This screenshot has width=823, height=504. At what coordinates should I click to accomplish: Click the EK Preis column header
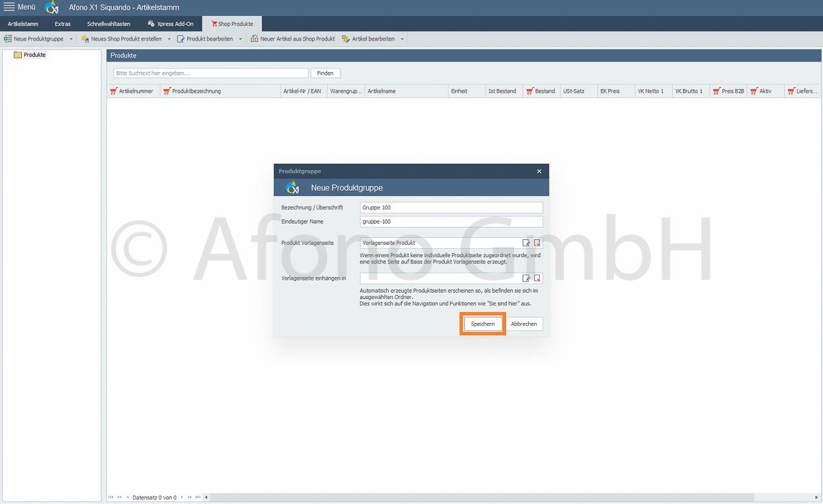click(x=616, y=91)
